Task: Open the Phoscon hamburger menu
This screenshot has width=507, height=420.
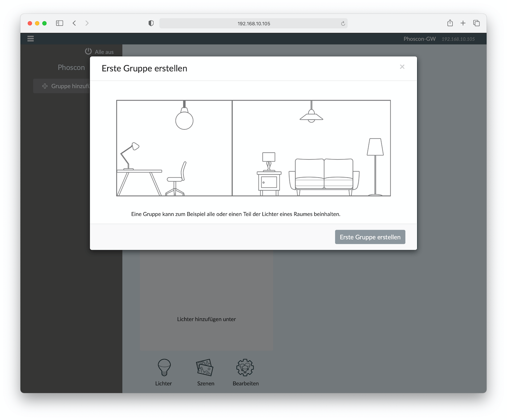Action: [30, 39]
